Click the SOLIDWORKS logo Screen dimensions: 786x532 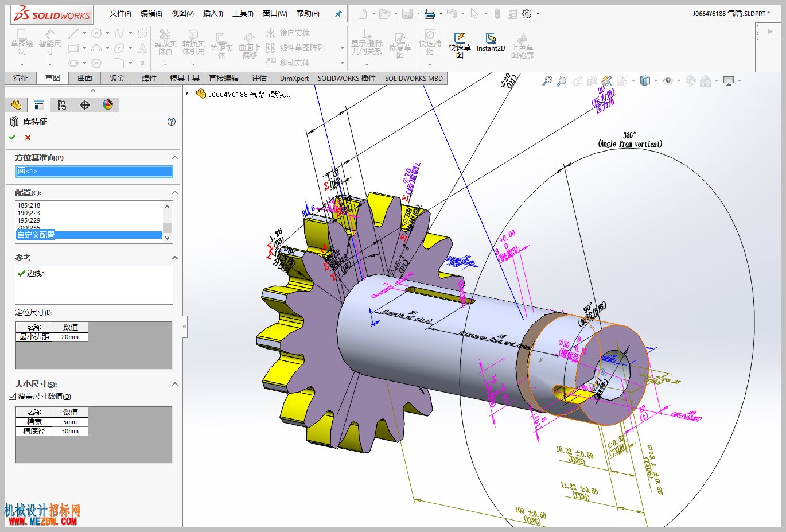pos(52,14)
